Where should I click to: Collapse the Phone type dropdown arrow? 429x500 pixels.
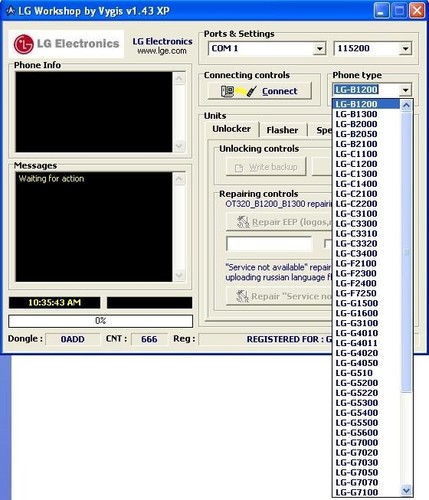tap(405, 90)
